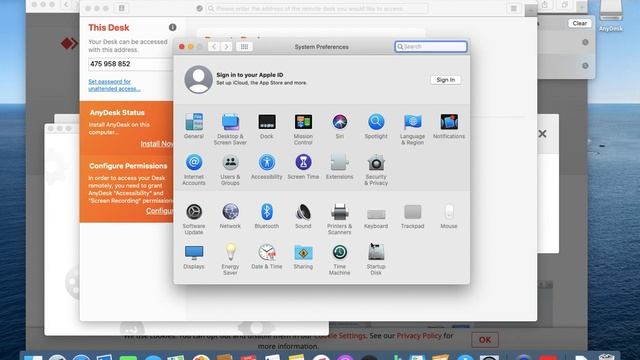Click the System Preferences search field

point(431,47)
